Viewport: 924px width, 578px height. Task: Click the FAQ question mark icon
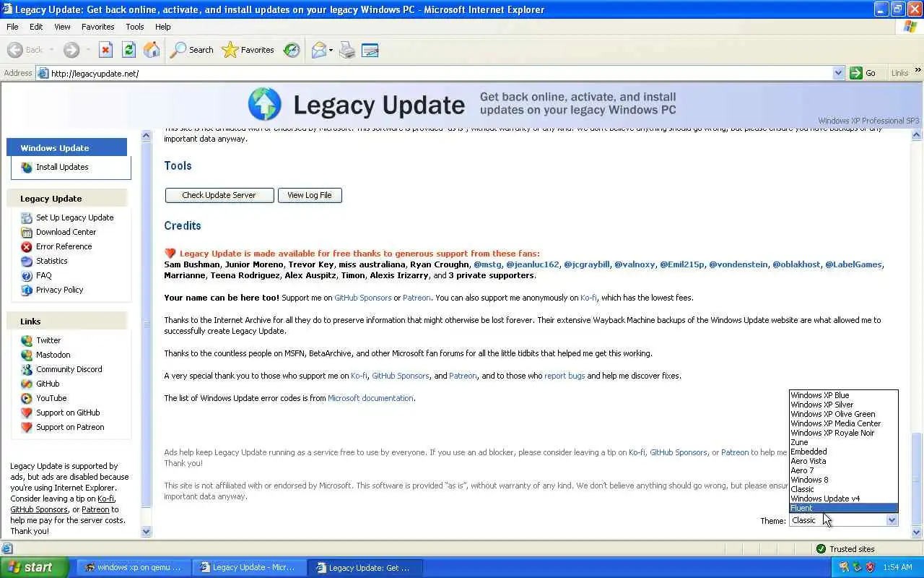pos(27,275)
